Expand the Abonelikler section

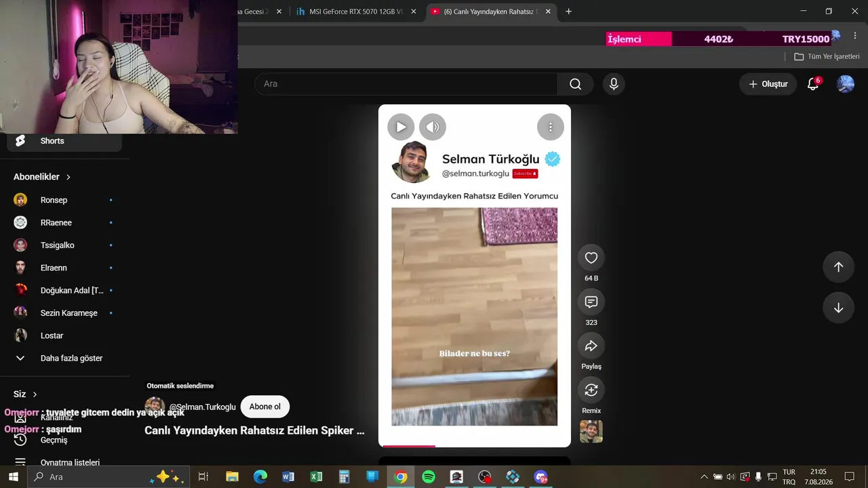pyautogui.click(x=42, y=177)
